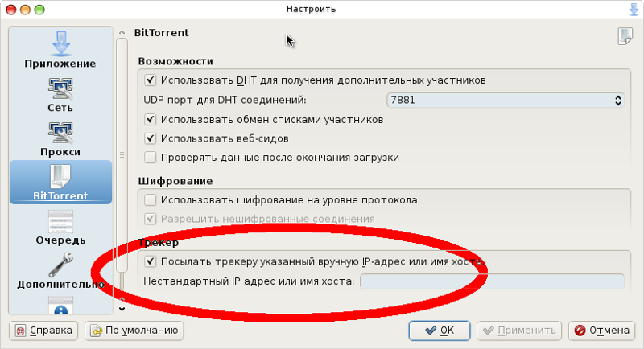Click the Нестандартный IP адрес или имя хоста label
The height and width of the screenshot is (349, 644).
(249, 281)
